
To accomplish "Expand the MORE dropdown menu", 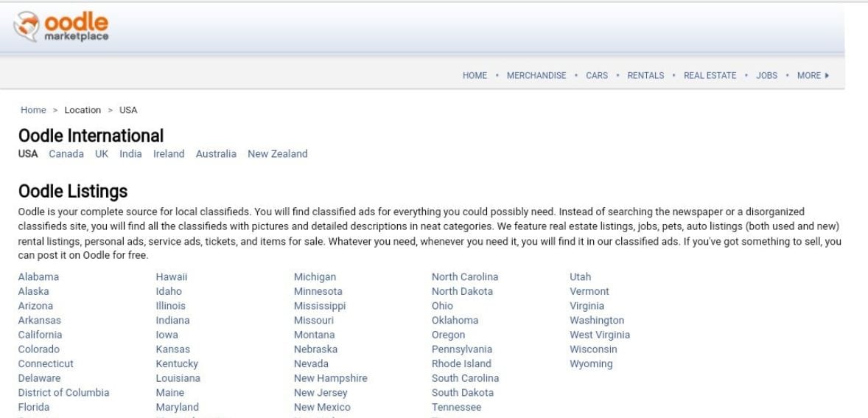I will click(813, 76).
